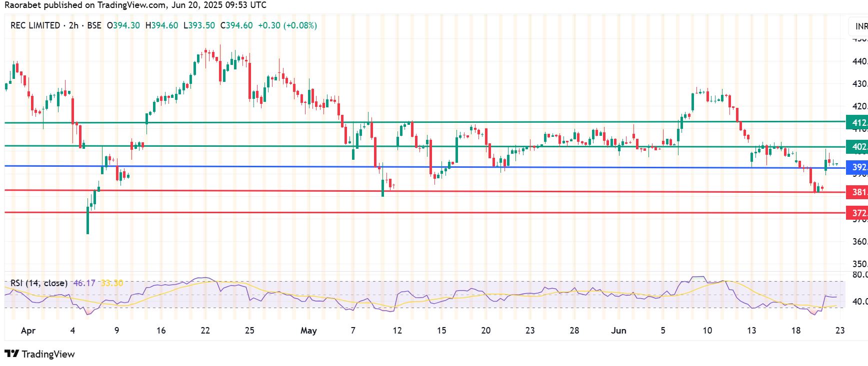Click the yellow RSI average value 33.50
Screen dimensions: 868x366
click(x=112, y=283)
